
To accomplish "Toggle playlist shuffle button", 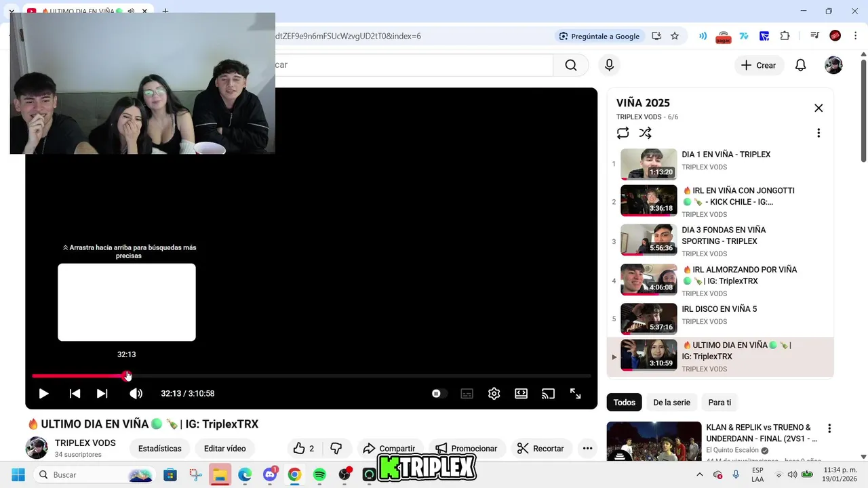I will coord(645,133).
